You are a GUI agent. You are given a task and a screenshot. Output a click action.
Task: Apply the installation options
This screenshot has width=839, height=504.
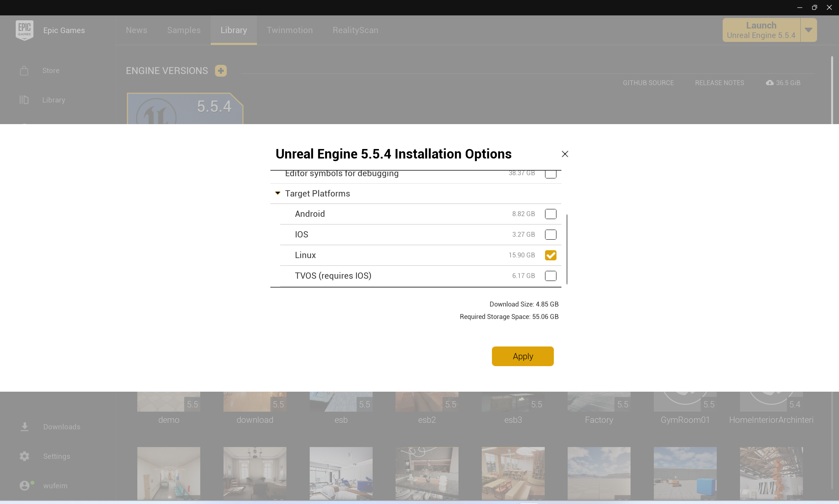[523, 356]
